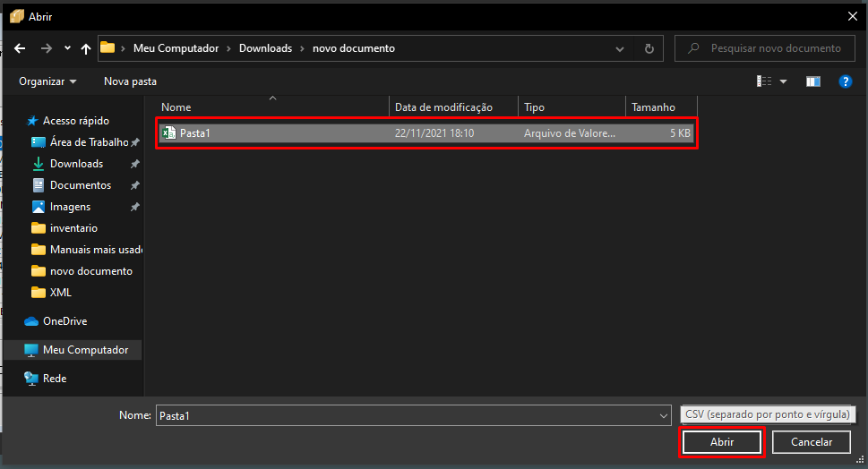Image resolution: width=868 pixels, height=469 pixels.
Task: Select Meu Computador in the sidebar
Action: pos(85,350)
